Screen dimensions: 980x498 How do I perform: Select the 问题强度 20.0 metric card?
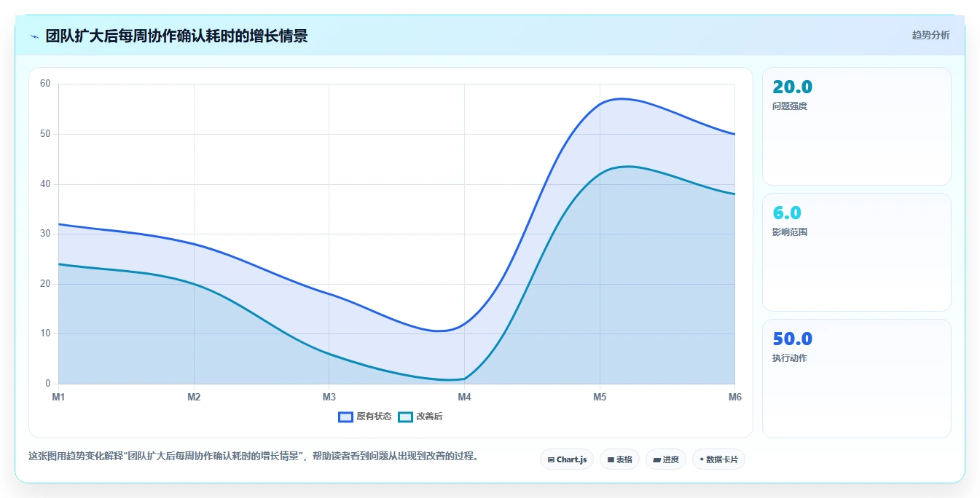(856, 127)
